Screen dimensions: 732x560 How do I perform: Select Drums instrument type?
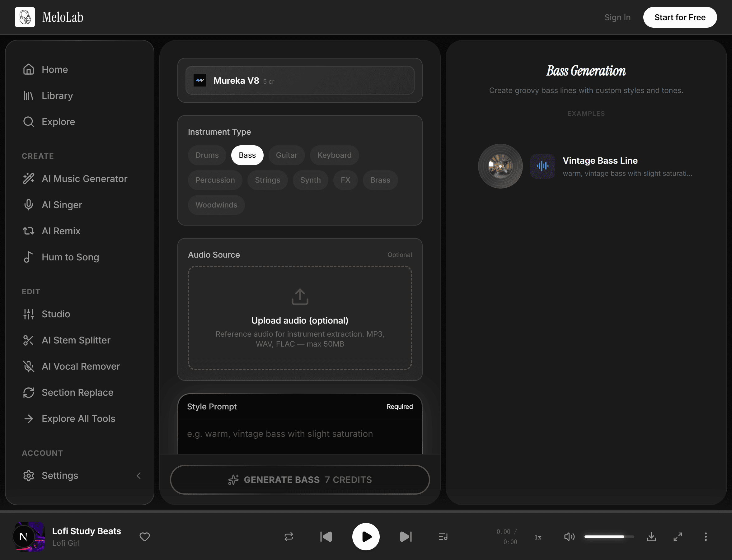[x=207, y=155]
